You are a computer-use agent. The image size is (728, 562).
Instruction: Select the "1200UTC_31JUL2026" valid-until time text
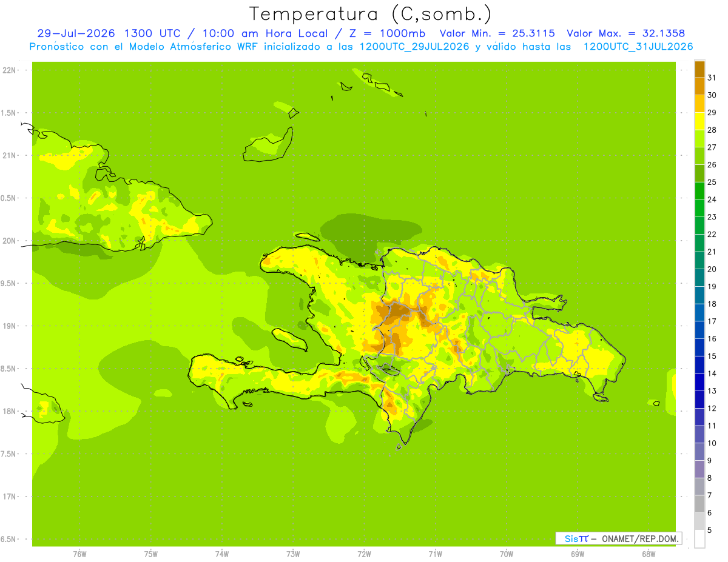pos(638,47)
